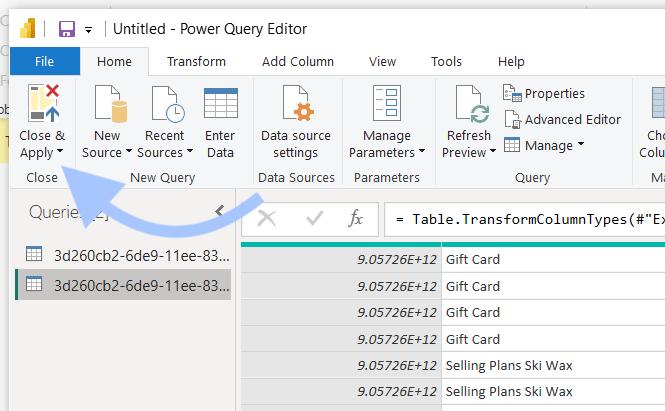Select the first Gift Card cell

(553, 259)
